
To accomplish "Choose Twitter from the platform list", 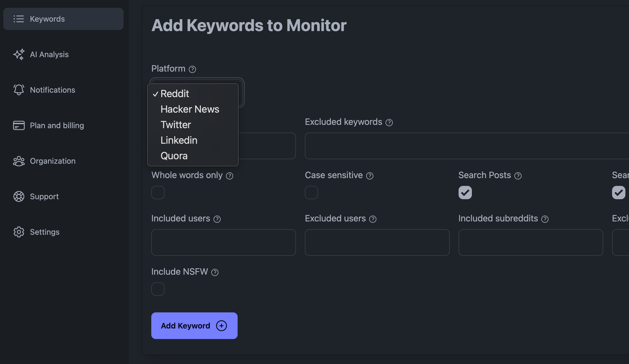I will [x=193, y=125].
